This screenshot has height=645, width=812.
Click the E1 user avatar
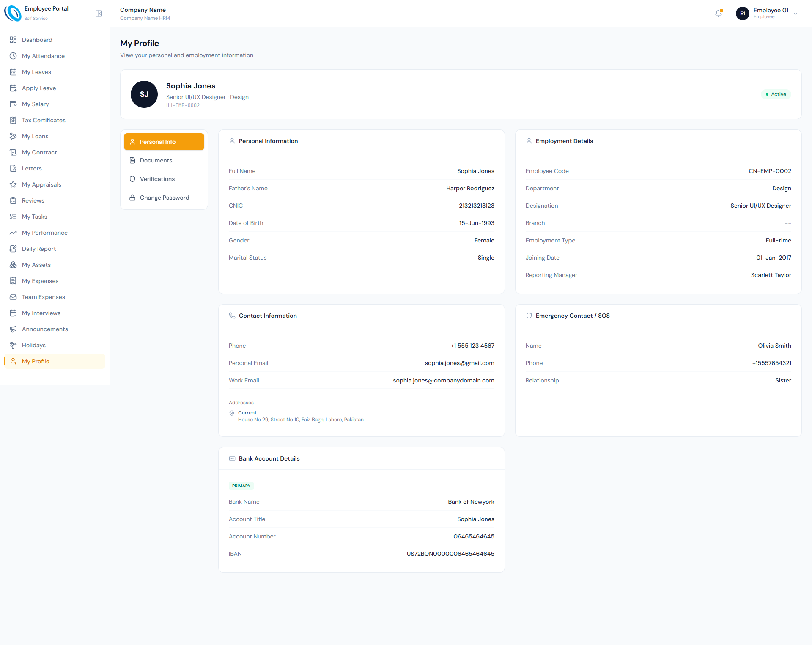coord(743,14)
